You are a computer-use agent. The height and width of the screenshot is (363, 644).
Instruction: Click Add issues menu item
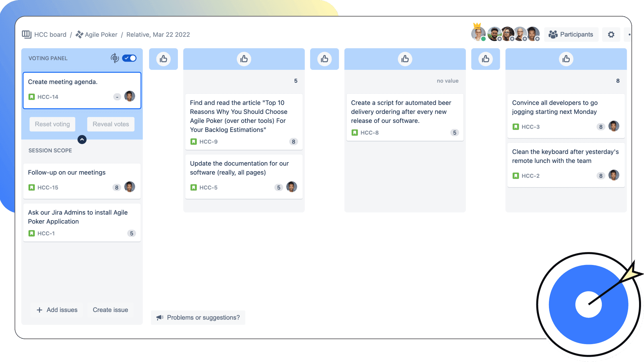coord(56,309)
